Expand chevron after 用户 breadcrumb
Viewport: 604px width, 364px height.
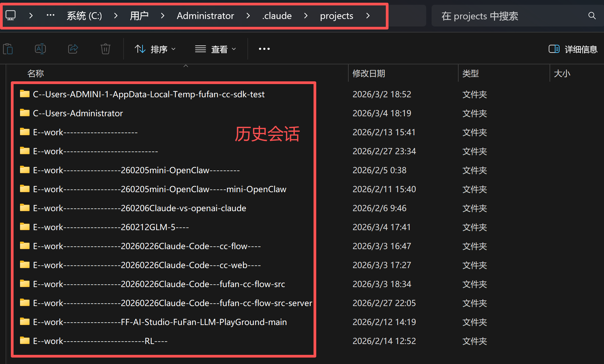(163, 16)
